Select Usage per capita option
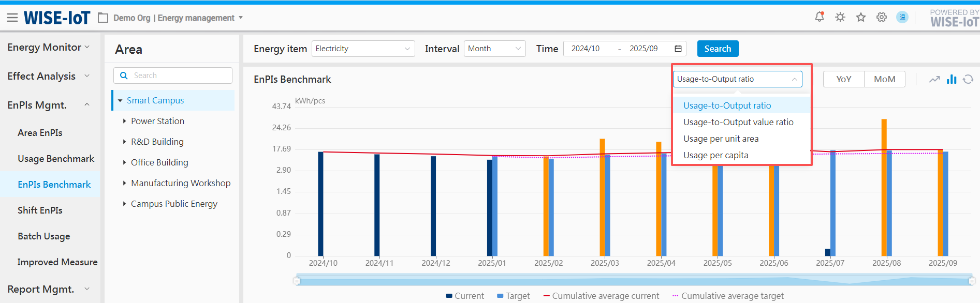 [715, 155]
